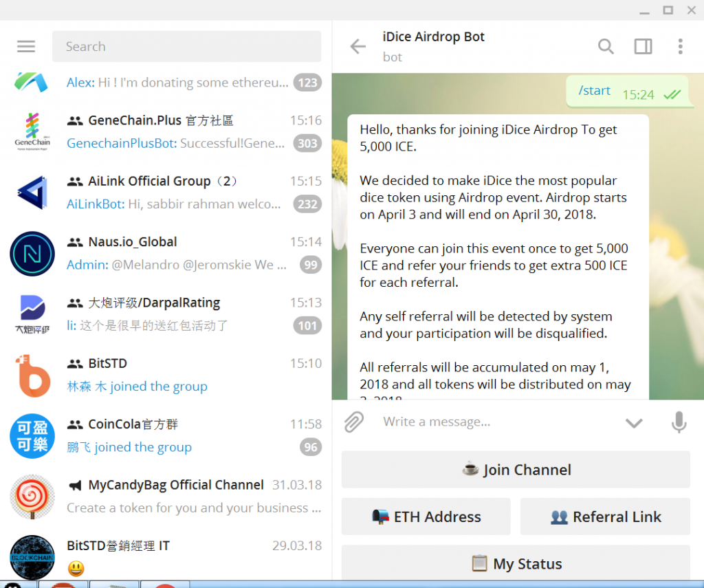Click the Admin @Melandro message preview
This screenshot has height=588, width=704.
(177, 265)
